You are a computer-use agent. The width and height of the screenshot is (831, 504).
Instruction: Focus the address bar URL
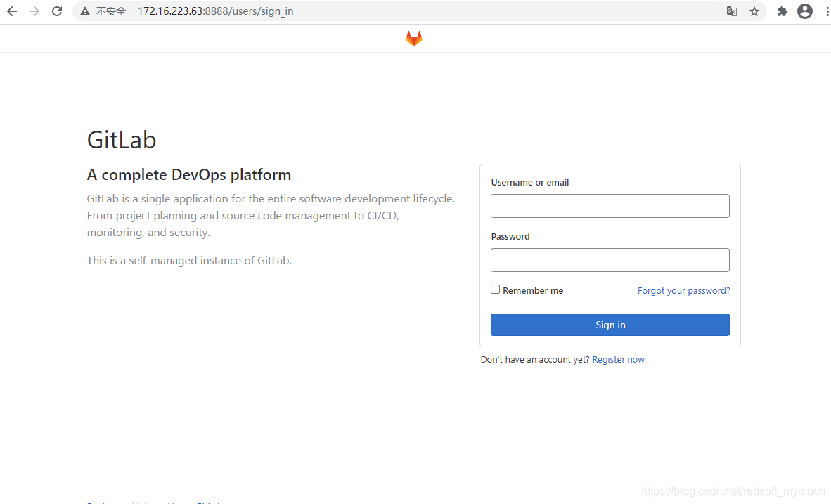[x=215, y=11]
